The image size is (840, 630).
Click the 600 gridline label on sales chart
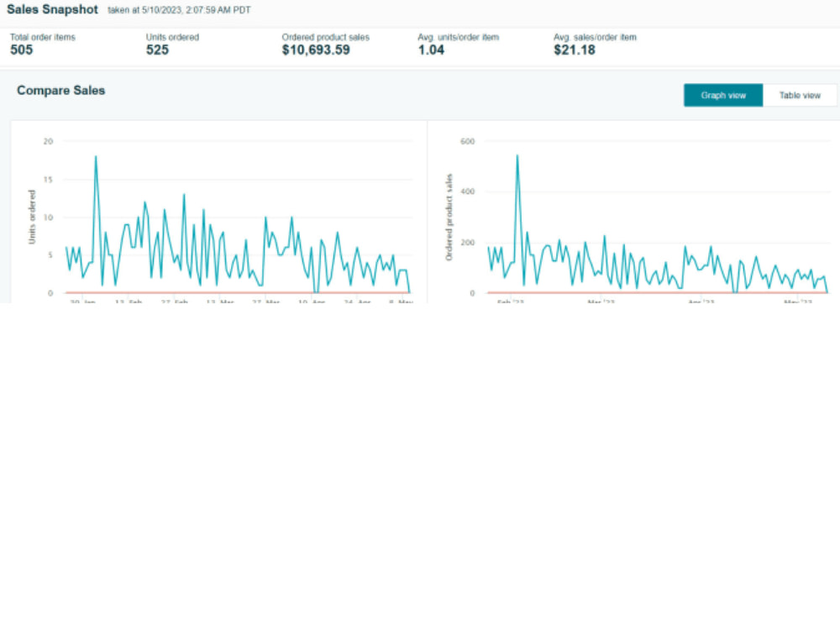click(x=467, y=141)
